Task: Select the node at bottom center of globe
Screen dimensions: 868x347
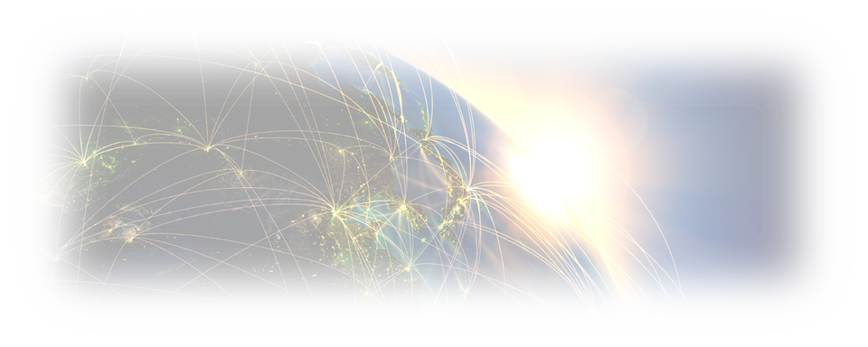Action: tap(408, 268)
